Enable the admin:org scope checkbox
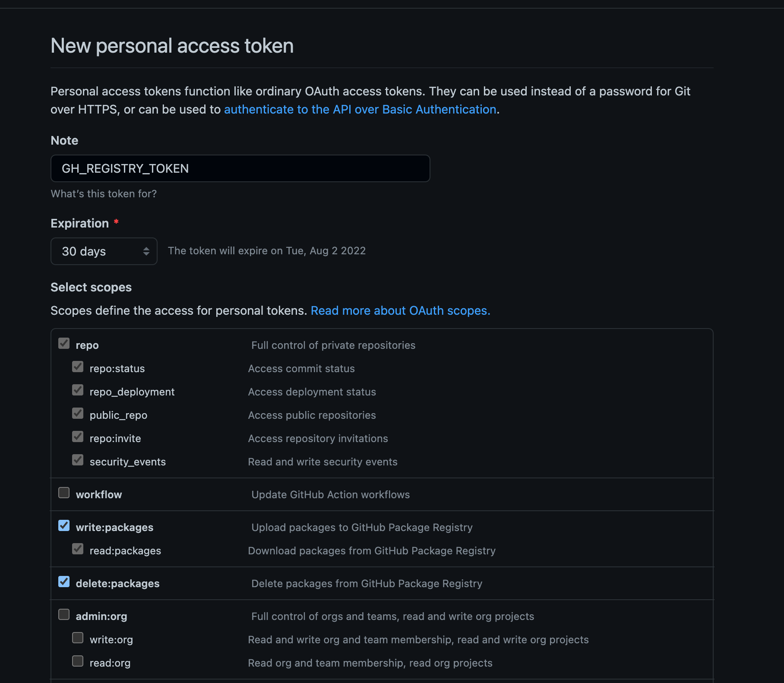Screen dimensions: 784x683 [64, 615]
